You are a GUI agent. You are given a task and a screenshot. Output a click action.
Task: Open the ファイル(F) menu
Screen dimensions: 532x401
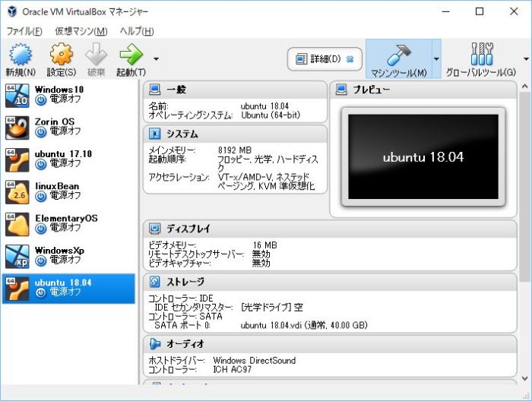tap(24, 31)
